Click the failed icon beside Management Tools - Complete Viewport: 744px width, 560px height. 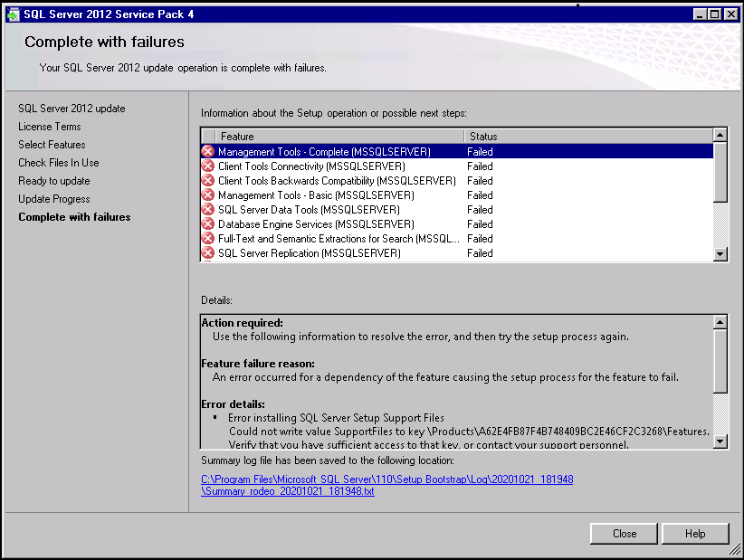tap(208, 152)
